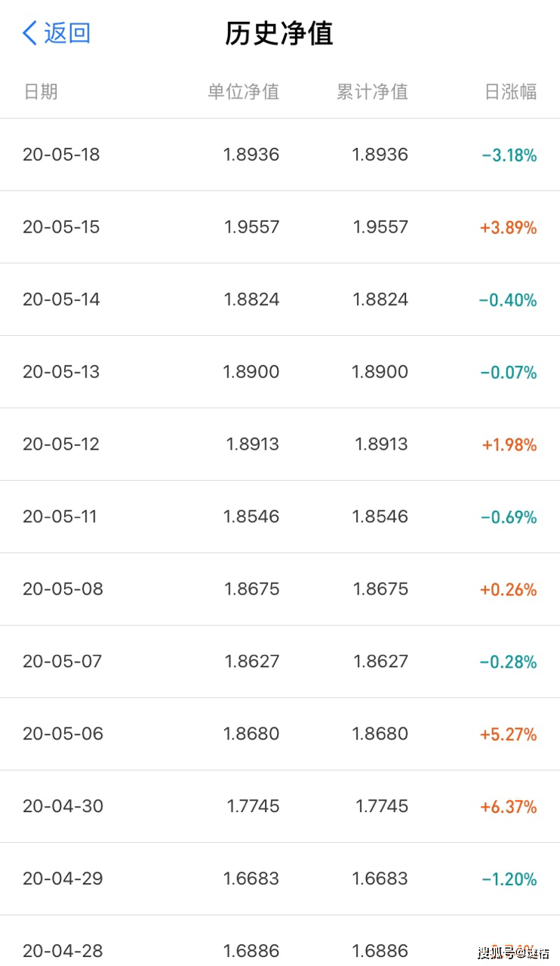The height and width of the screenshot is (966, 560).
Task: Select the 20-05-14 date row
Action: (61, 300)
